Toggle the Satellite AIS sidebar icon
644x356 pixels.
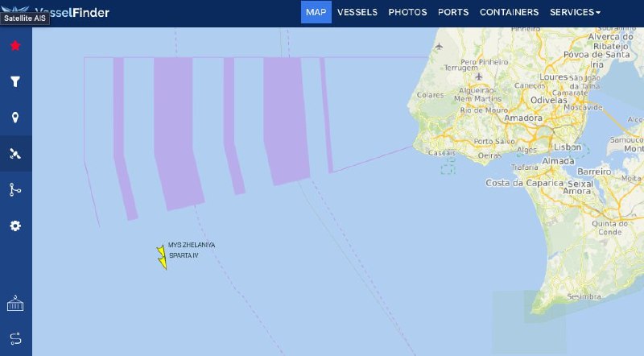[15, 154]
